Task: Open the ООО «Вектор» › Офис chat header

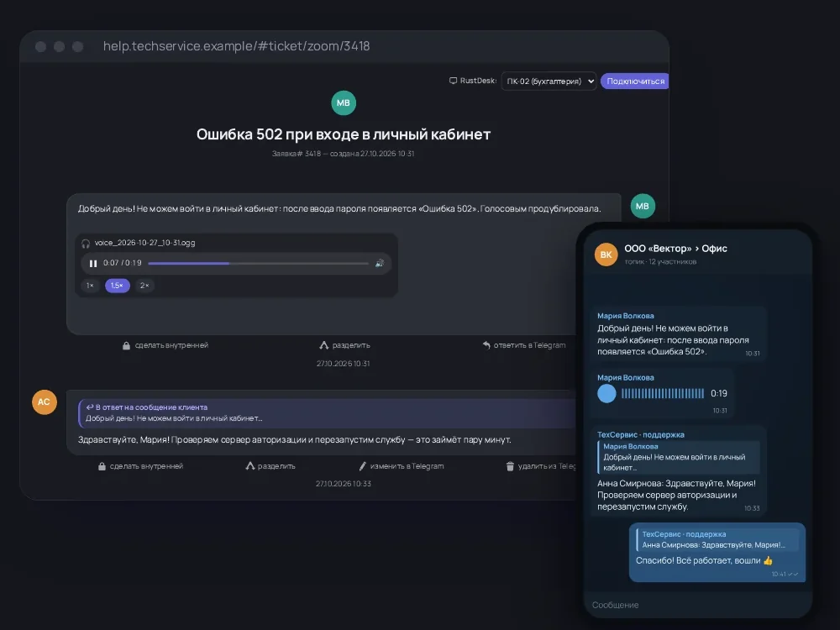Action: [x=675, y=249]
